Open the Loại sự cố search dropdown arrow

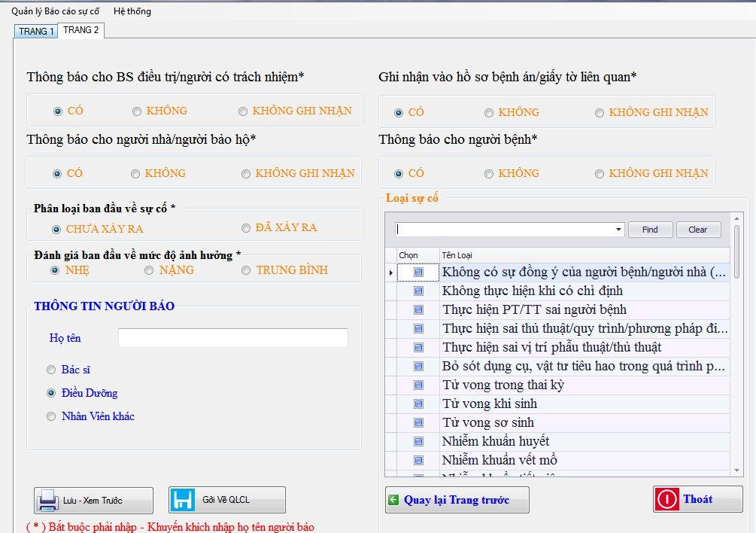click(x=618, y=230)
